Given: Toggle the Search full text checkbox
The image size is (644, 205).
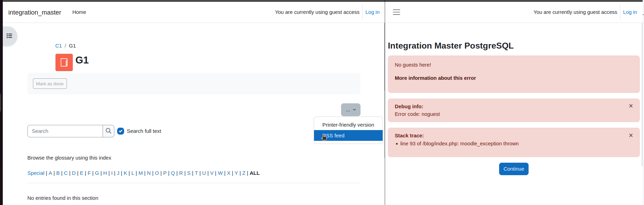Looking at the screenshot, I should coord(121,131).
